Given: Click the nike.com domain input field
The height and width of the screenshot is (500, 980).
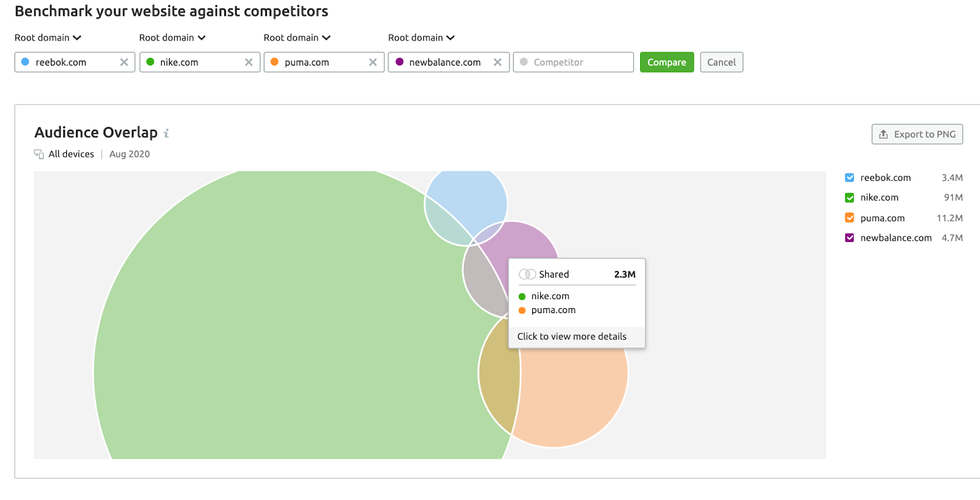Looking at the screenshot, I should [200, 62].
